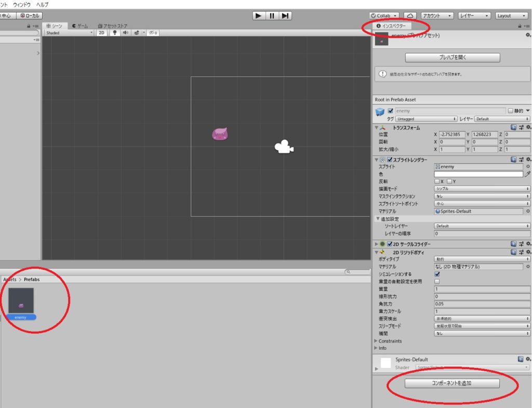Enable the static (静的) checkbox

tap(510, 111)
